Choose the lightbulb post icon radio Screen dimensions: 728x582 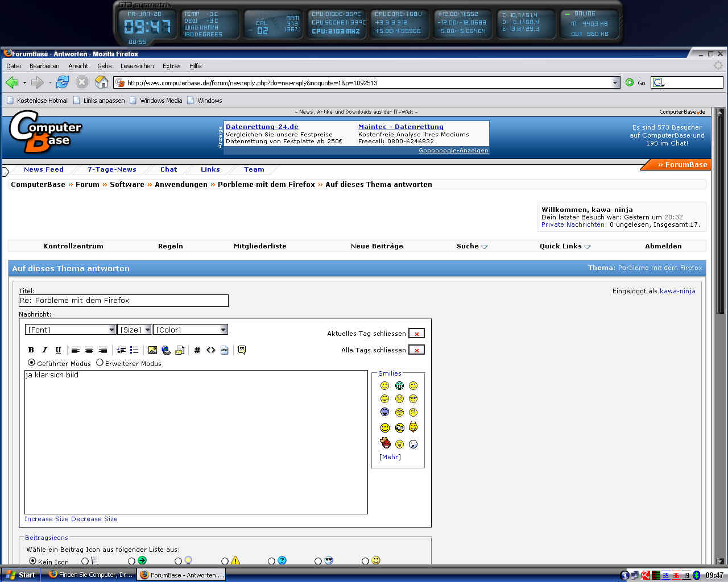click(178, 561)
